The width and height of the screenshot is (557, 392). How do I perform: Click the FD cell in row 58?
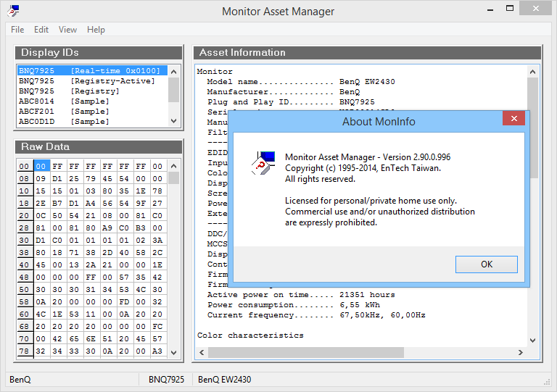124,301
